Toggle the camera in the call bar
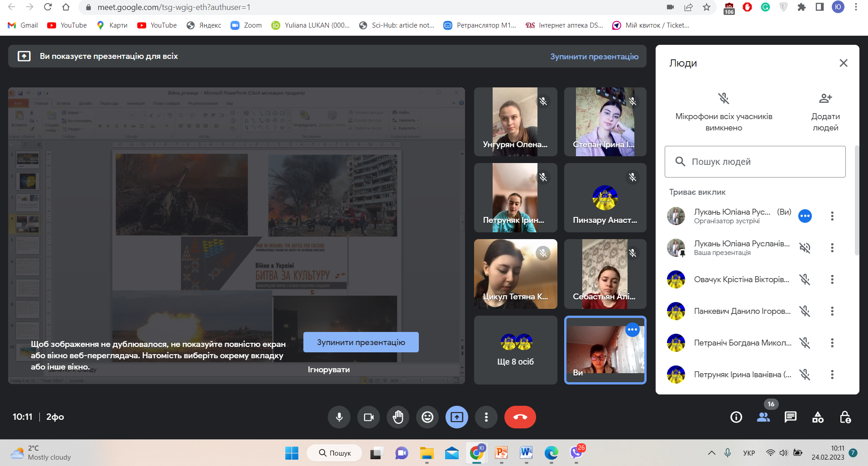This screenshot has width=868, height=466. (369, 417)
